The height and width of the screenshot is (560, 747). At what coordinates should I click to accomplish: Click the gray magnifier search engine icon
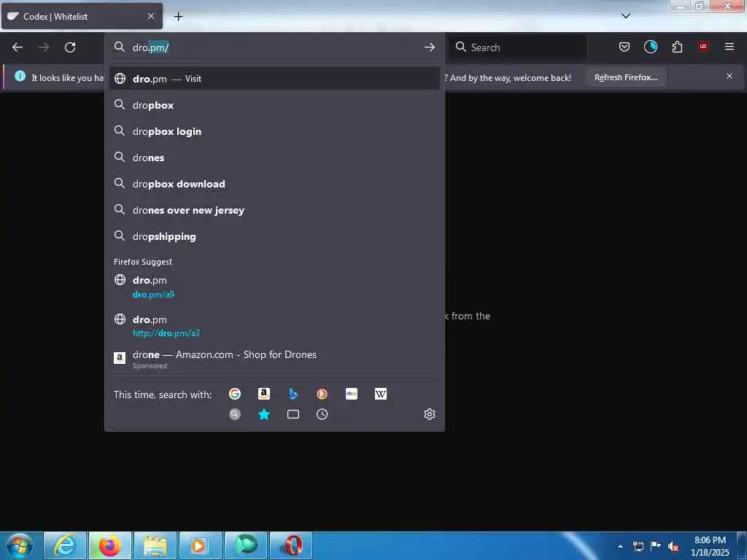pos(235,414)
